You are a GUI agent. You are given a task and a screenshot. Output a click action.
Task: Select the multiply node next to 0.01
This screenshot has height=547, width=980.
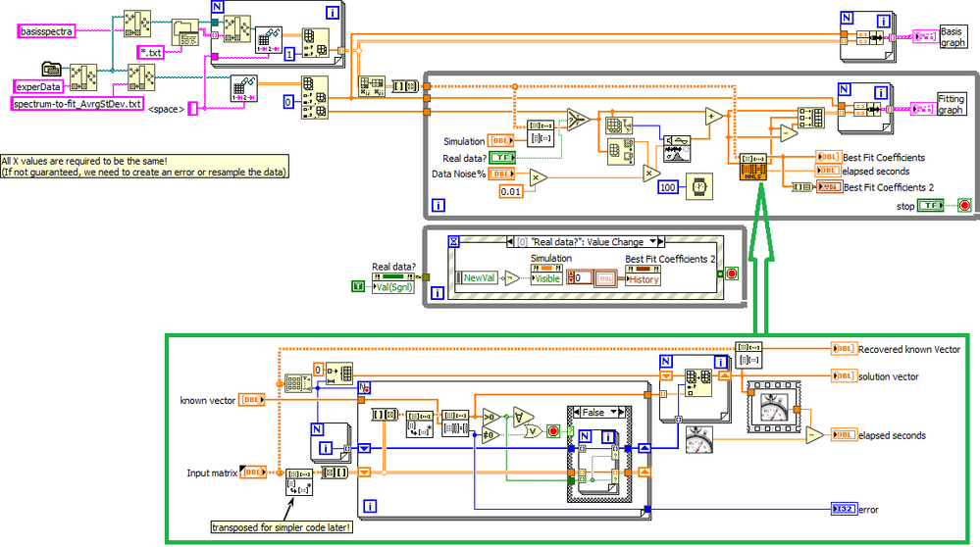tap(537, 178)
